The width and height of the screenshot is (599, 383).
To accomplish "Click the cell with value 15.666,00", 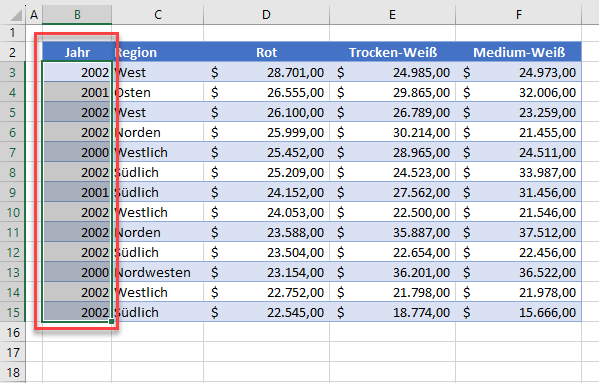I will pyautogui.click(x=518, y=312).
